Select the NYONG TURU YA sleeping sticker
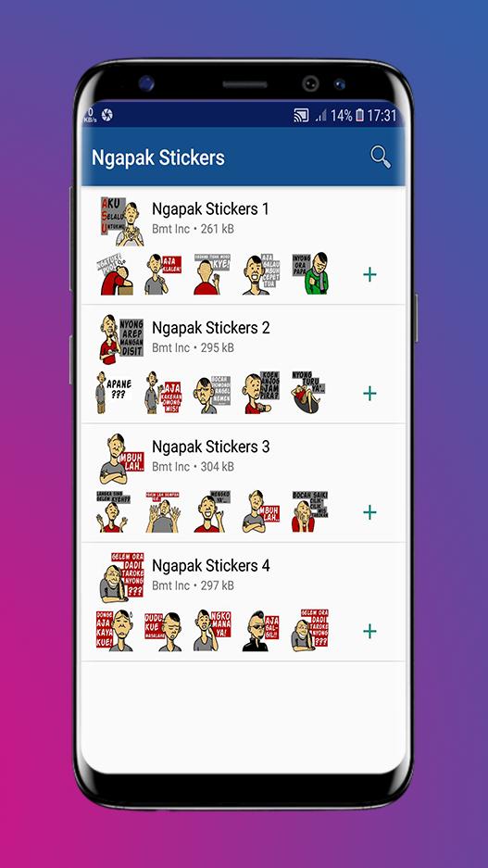488x868 pixels. [308, 393]
